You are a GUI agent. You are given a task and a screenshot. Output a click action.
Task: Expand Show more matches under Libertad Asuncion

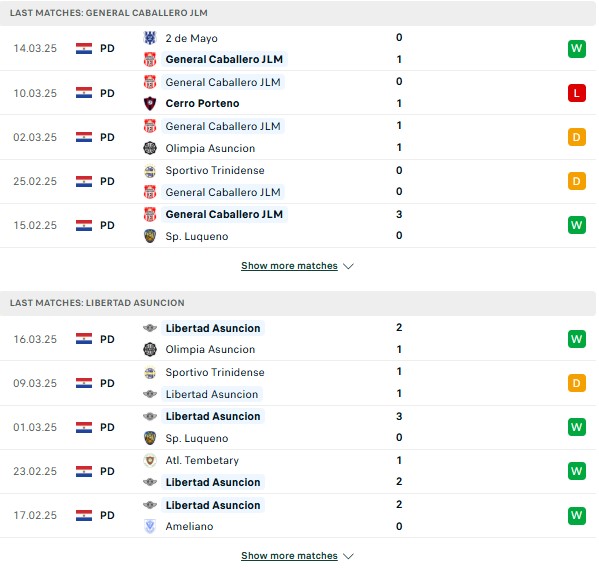[x=289, y=556]
